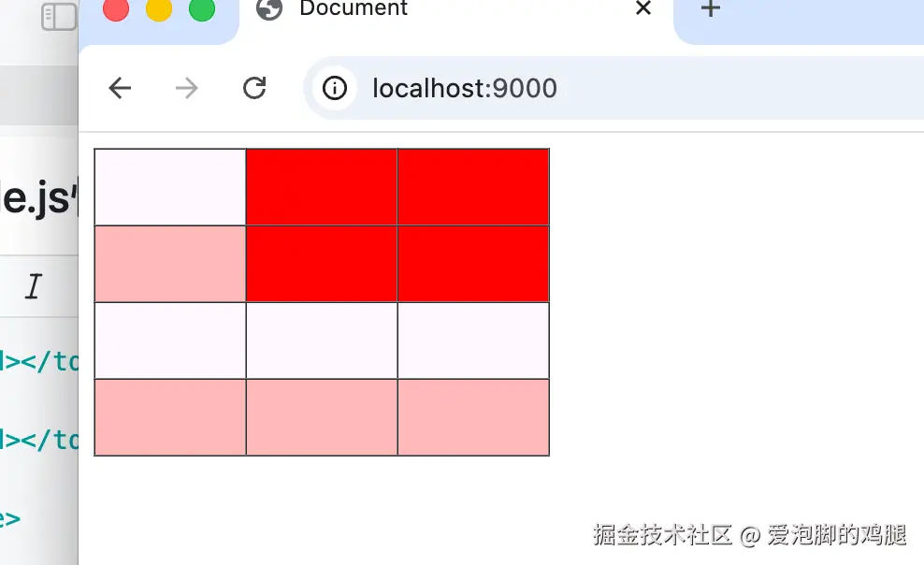Viewport: 924px width, 565px height.
Task: Click the browser forward arrow
Action: click(x=187, y=88)
